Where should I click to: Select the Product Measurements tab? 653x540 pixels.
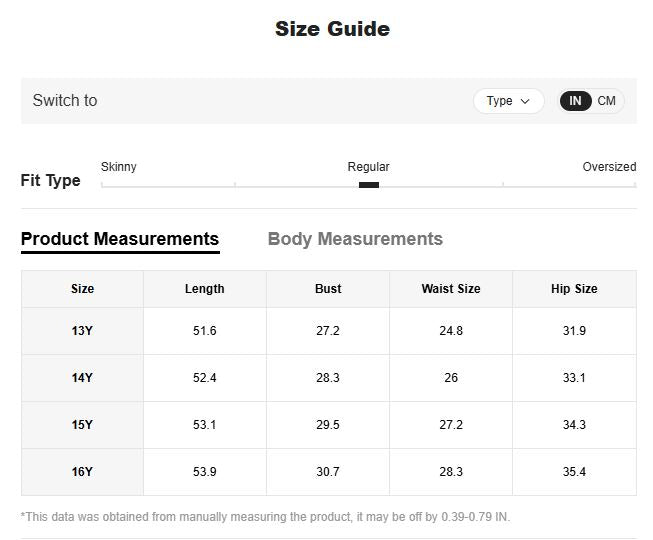click(x=120, y=240)
